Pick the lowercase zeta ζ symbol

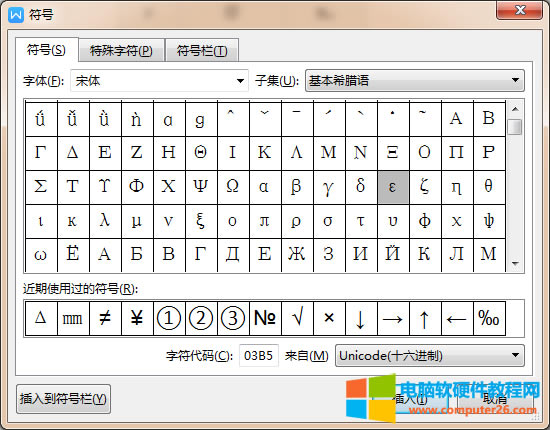pos(425,187)
